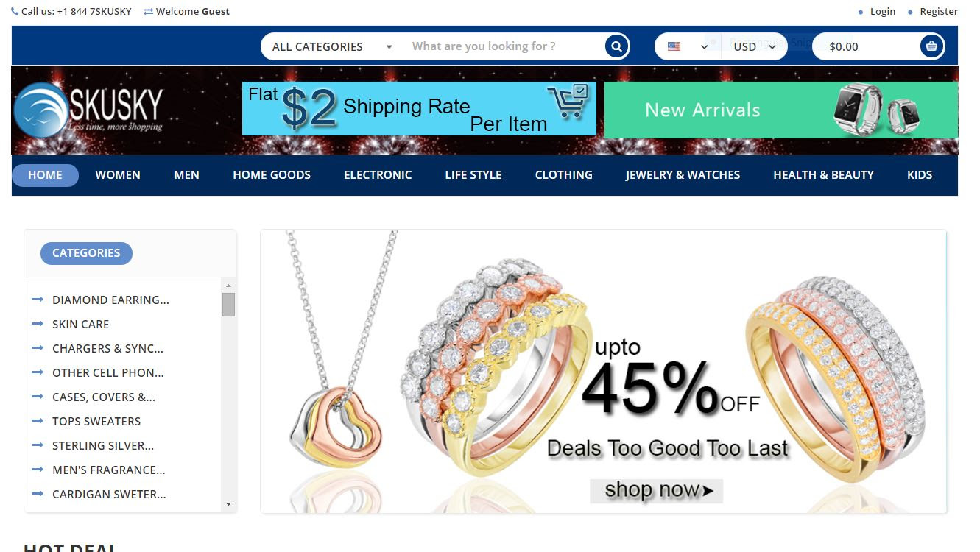Click the smartwatch image in New Arrivals
The image size is (980, 552).
click(875, 109)
